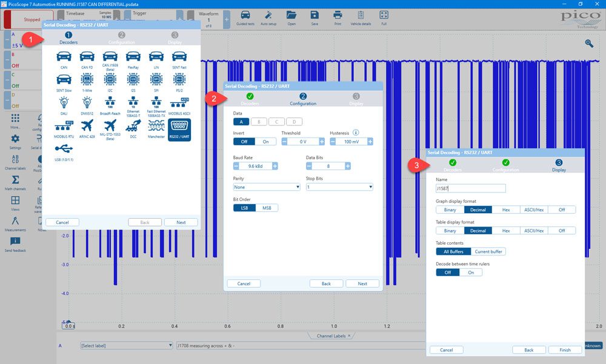Set Invert to On
The height and width of the screenshot is (364, 606).
(266, 142)
